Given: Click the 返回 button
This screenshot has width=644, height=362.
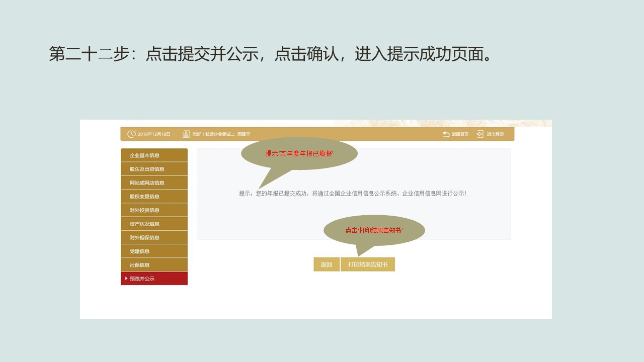Looking at the screenshot, I should (327, 264).
